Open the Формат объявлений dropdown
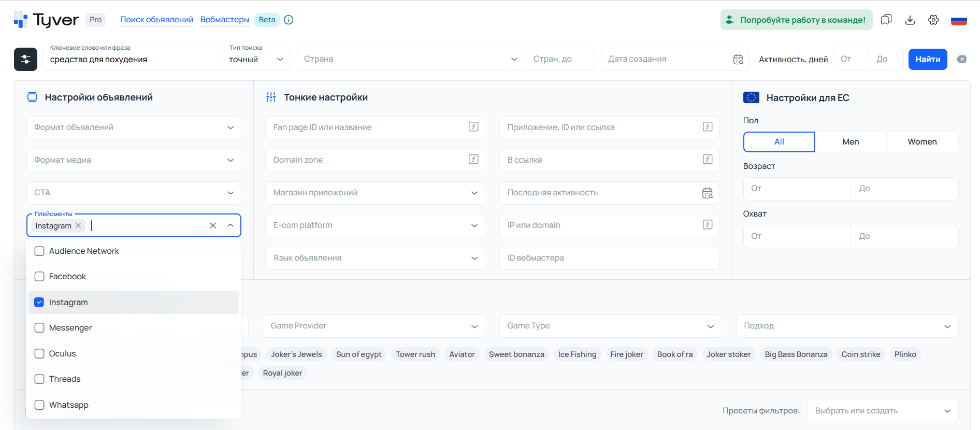The height and width of the screenshot is (430, 980). pos(134,127)
